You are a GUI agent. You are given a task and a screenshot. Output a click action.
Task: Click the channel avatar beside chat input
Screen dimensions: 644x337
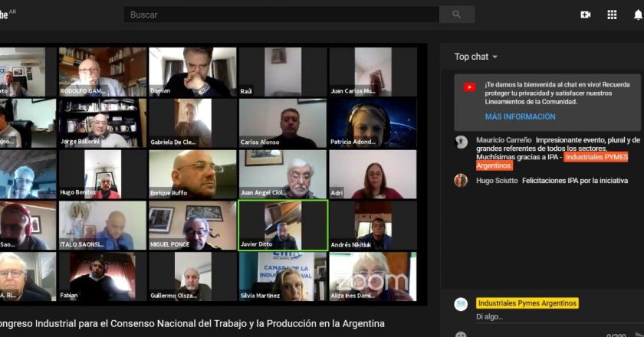click(x=461, y=304)
